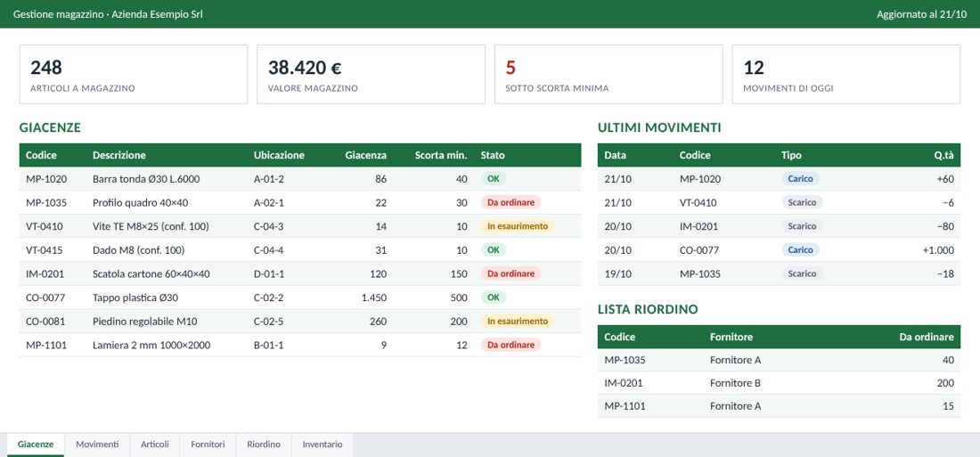This screenshot has width=980, height=457.
Task: Click the Articoli a magazzino card
Action: [133, 75]
